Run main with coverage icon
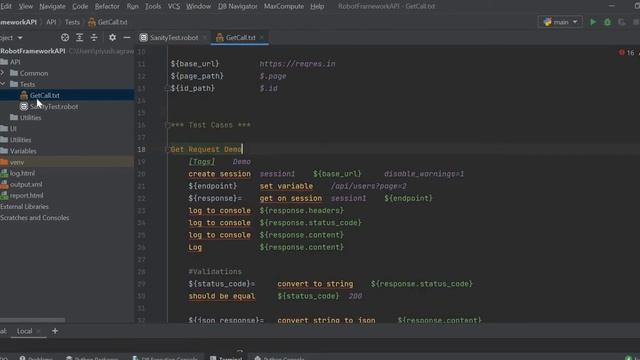This screenshot has height=360, width=640. 622,22
